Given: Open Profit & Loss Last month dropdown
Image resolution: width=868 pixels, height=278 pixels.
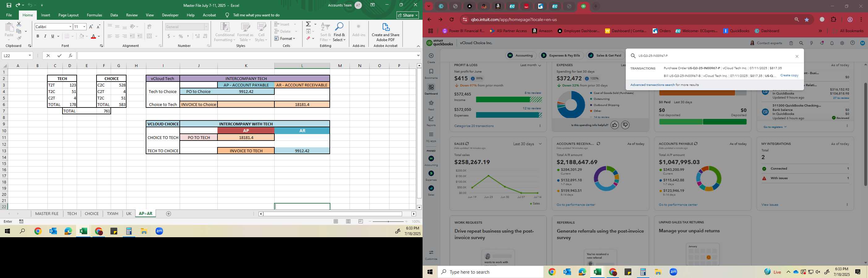Looking at the screenshot, I should point(531,65).
